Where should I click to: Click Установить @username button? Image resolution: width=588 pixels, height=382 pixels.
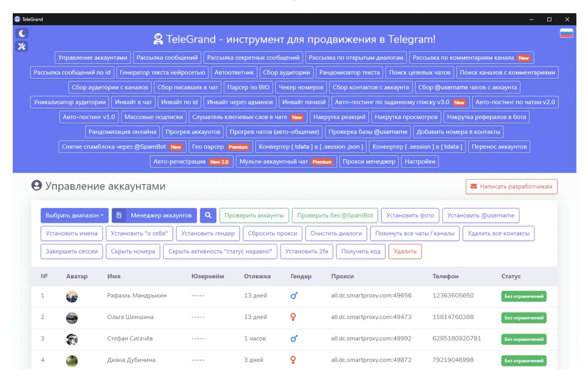[481, 215]
